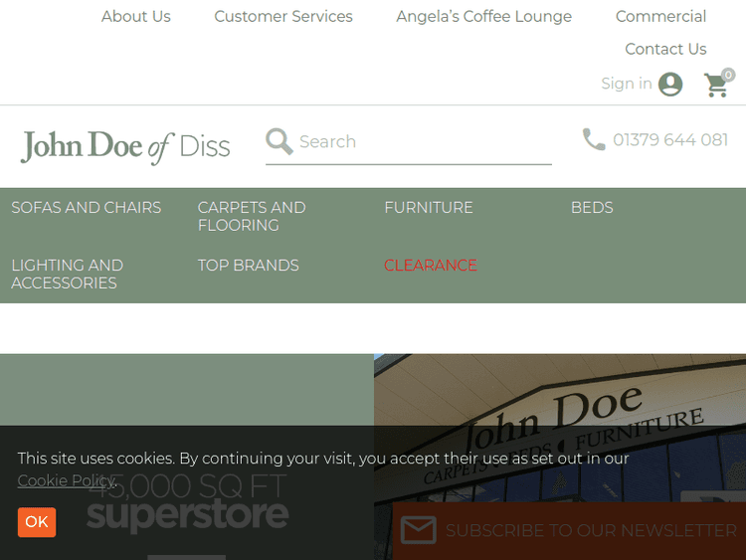Click the phone handset icon
The width and height of the screenshot is (746, 560).
[x=594, y=139]
